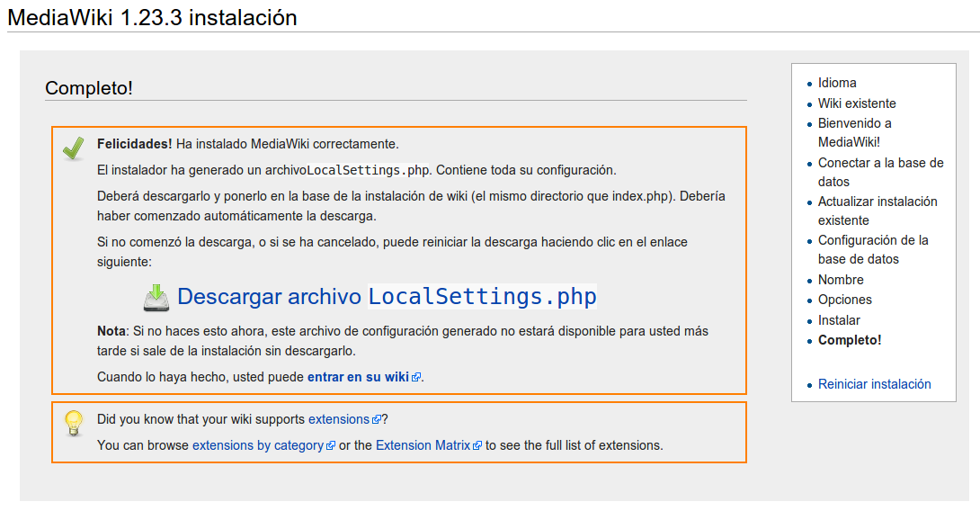Select 'Actualizar instalación existente' sidebar step
Viewport: 980px width, 511px height.
878,211
